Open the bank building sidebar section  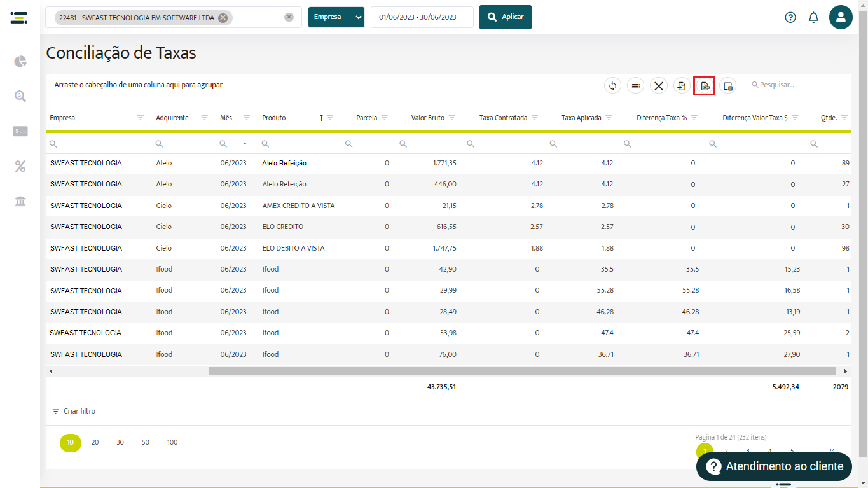pyautogui.click(x=20, y=202)
